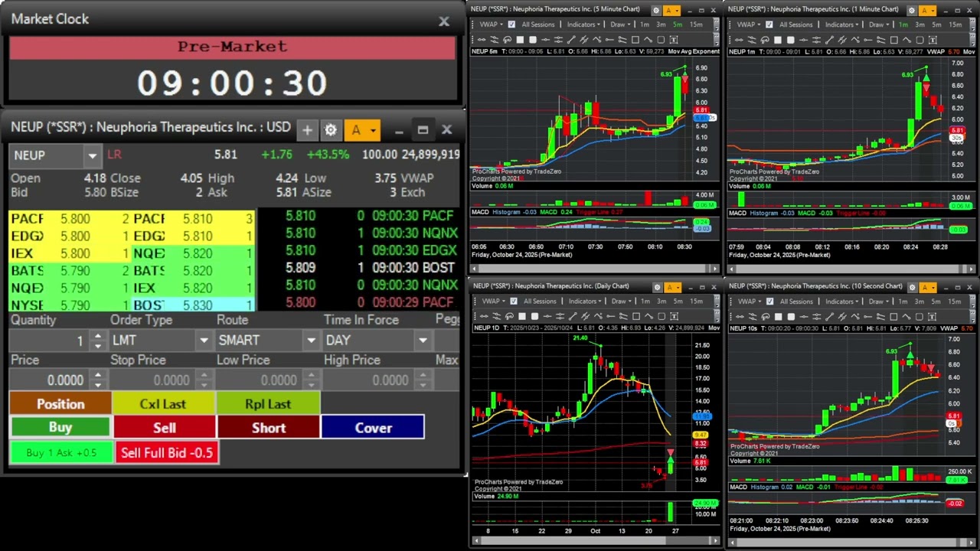Toggle All Sessions checkbox in 1 Minute Chart
The height and width of the screenshot is (551, 980).
[x=769, y=24]
